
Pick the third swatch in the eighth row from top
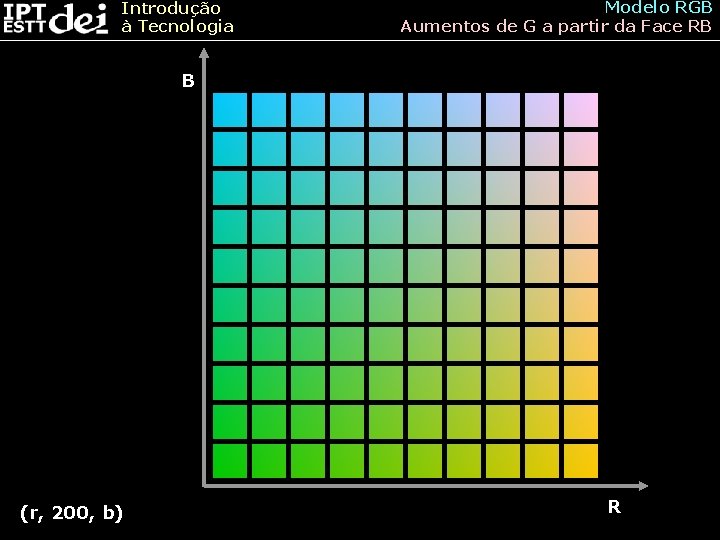[x=308, y=382]
